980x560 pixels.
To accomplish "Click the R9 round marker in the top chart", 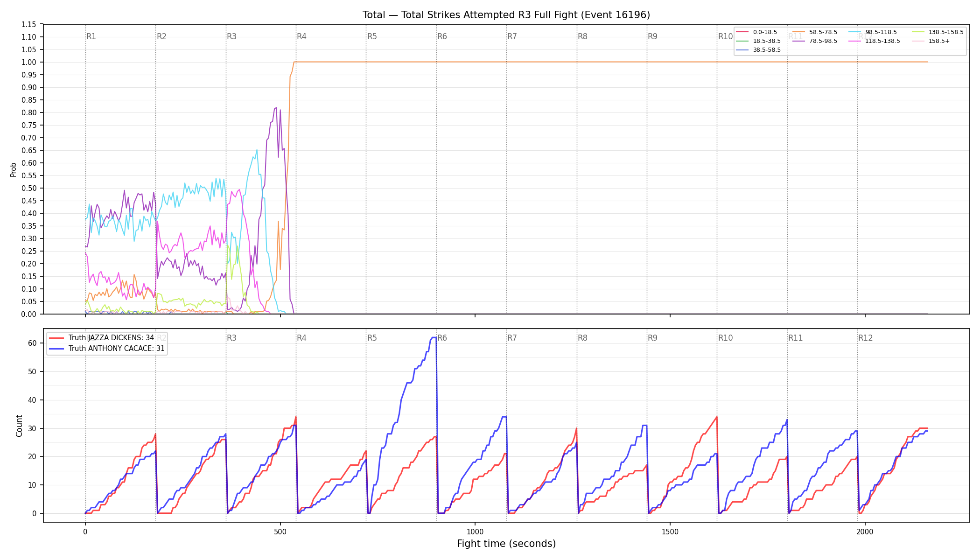I will (x=652, y=36).
